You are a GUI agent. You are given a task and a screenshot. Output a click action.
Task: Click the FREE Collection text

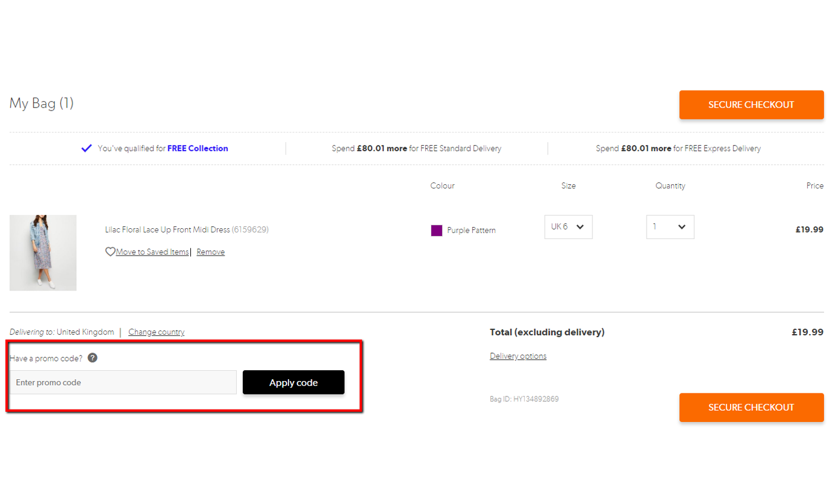[x=198, y=149]
